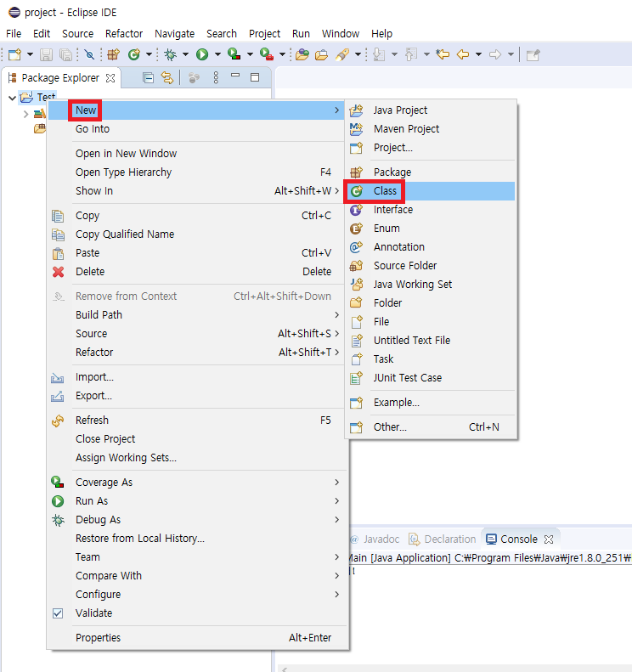Select Annotation in New submenu
Image resolution: width=632 pixels, height=672 pixels.
click(x=430, y=247)
